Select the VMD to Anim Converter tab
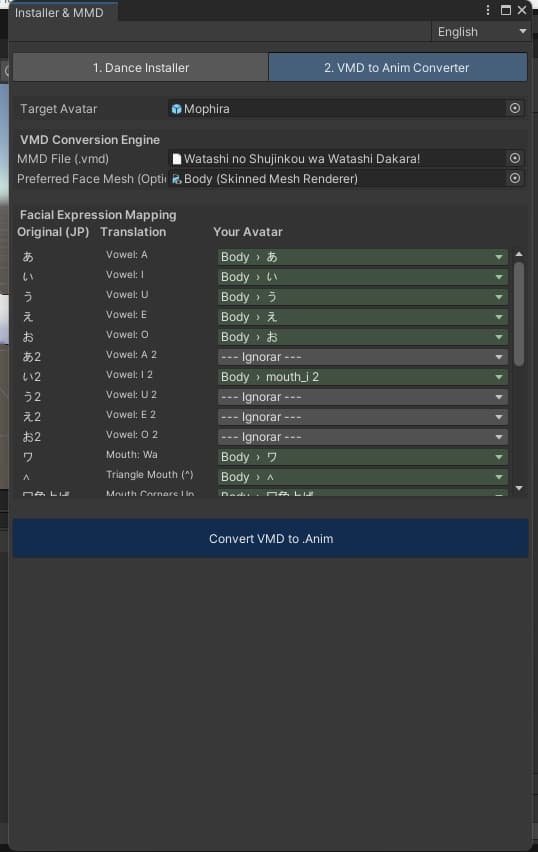 (x=397, y=67)
